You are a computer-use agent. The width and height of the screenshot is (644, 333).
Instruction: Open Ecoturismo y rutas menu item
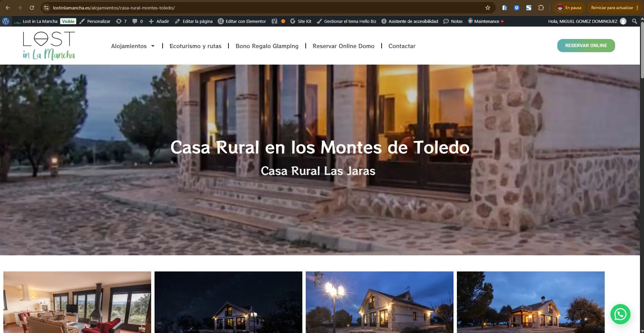point(196,46)
